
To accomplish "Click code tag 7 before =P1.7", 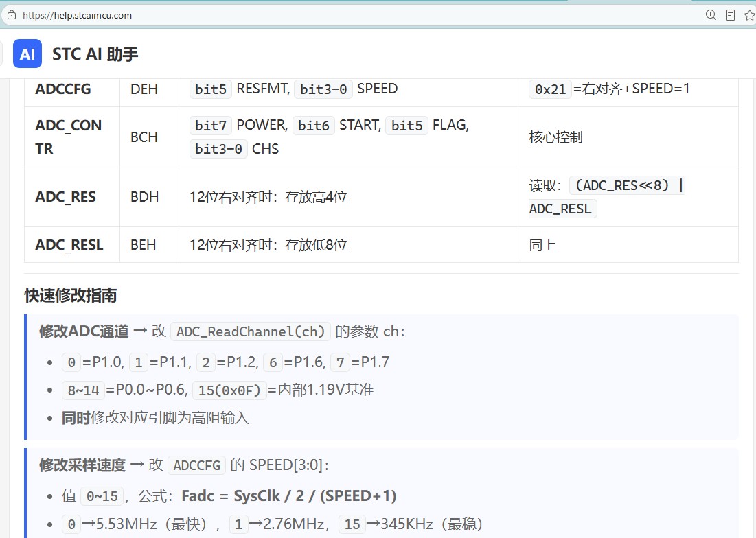I will click(341, 362).
